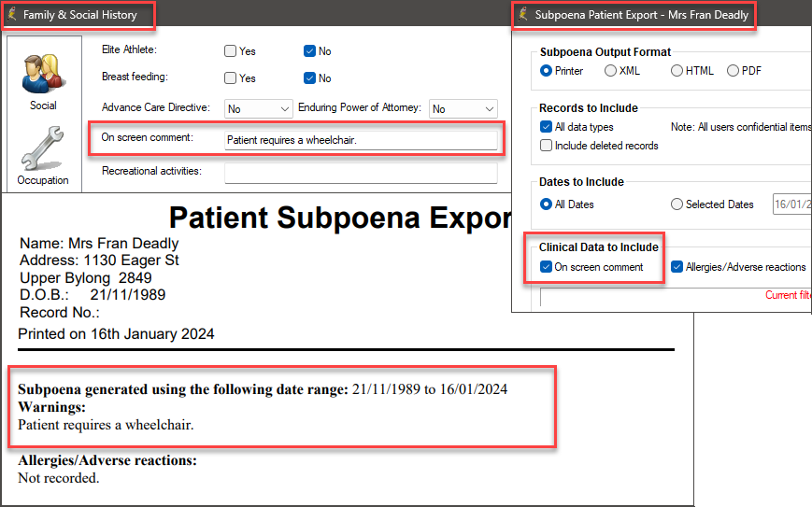Edit the On screen comment field
This screenshot has width=812, height=507.
click(361, 140)
